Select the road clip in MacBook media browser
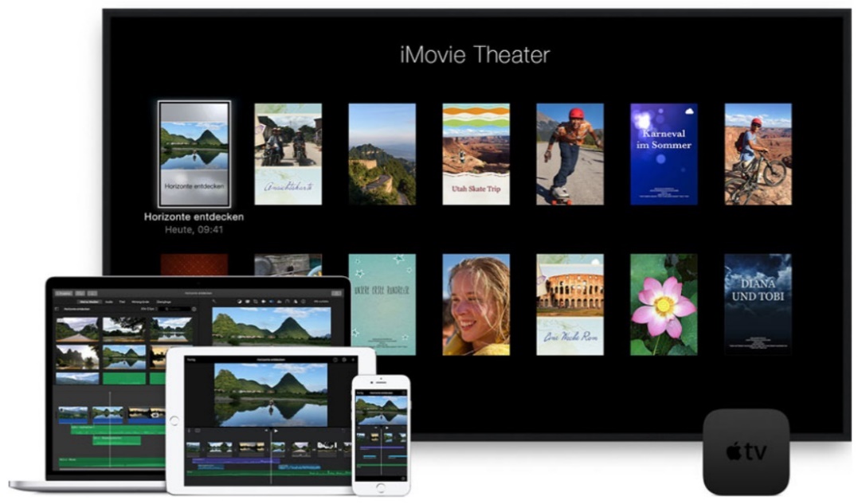Screen dimensions: 858x504 click(x=77, y=330)
